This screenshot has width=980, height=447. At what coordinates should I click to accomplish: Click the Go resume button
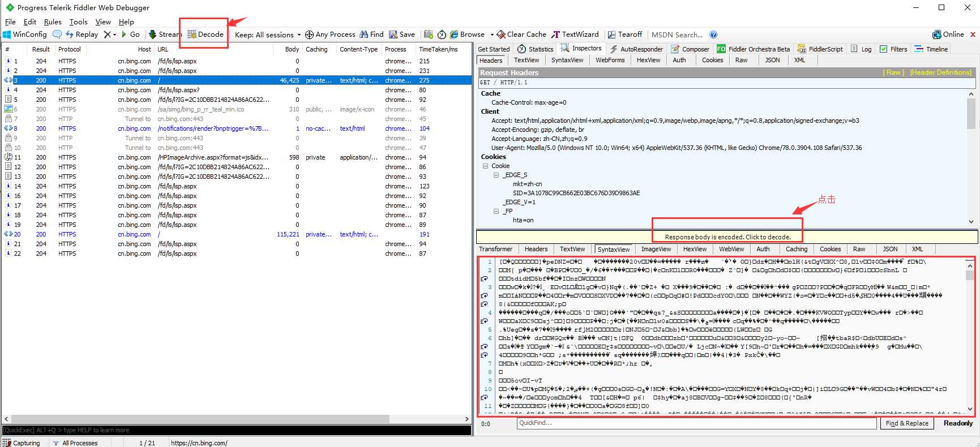pyautogui.click(x=130, y=35)
